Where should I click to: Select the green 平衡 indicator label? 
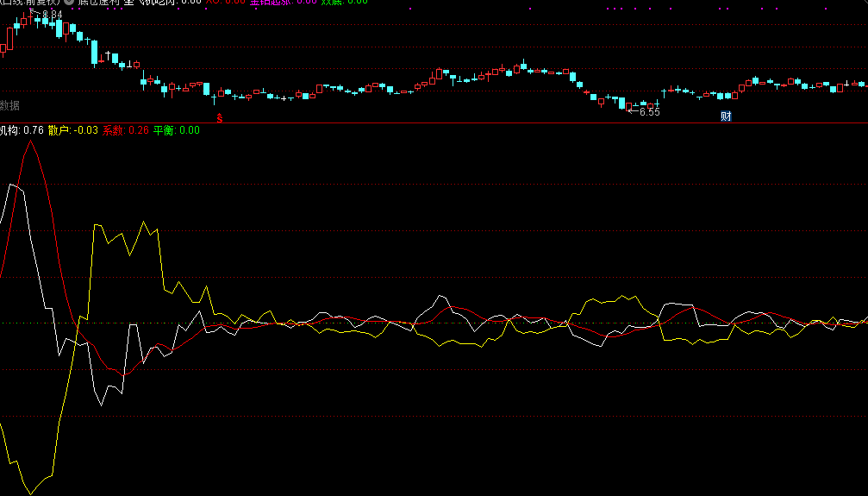164,130
